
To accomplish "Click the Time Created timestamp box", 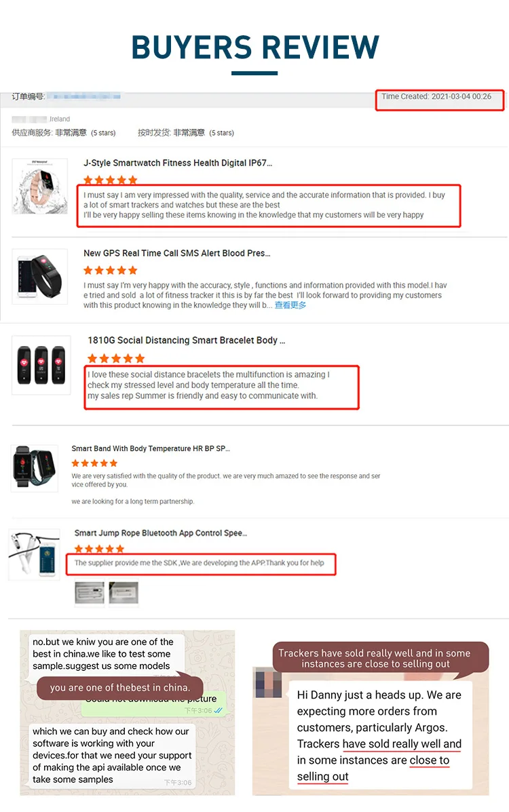I will 440,100.
